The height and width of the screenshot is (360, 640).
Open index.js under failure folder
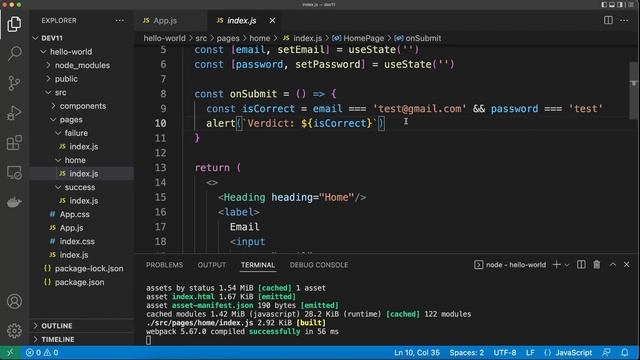[82, 147]
